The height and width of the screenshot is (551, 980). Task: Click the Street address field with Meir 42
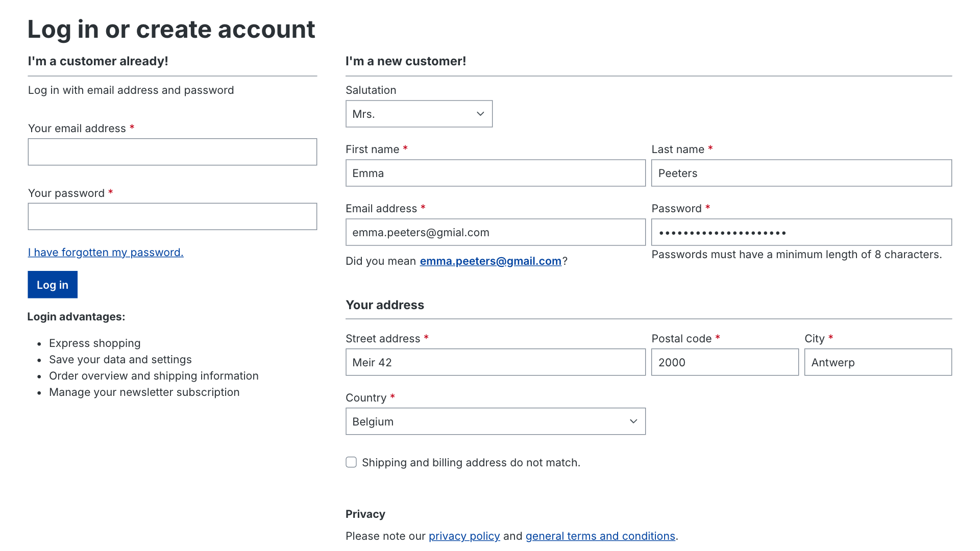(495, 362)
